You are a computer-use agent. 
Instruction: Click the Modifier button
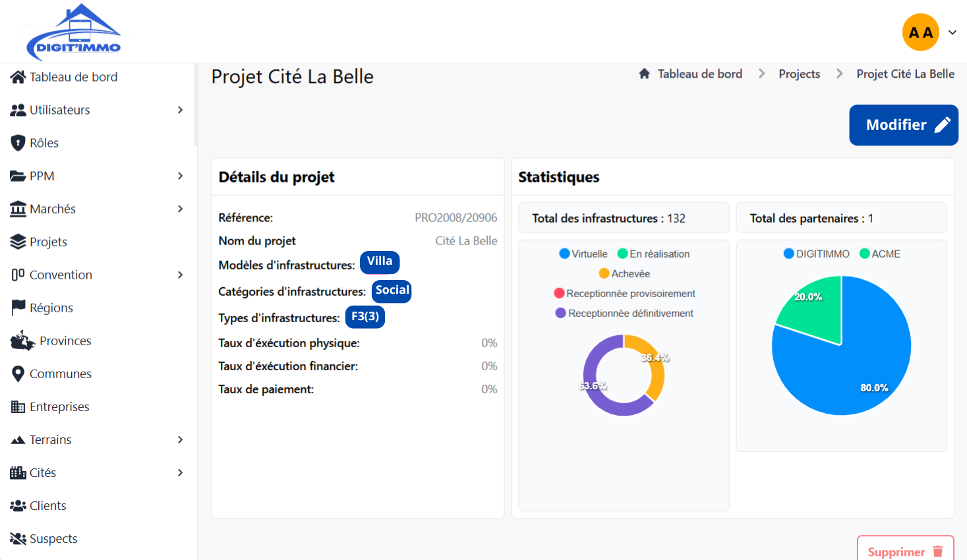[x=903, y=125]
